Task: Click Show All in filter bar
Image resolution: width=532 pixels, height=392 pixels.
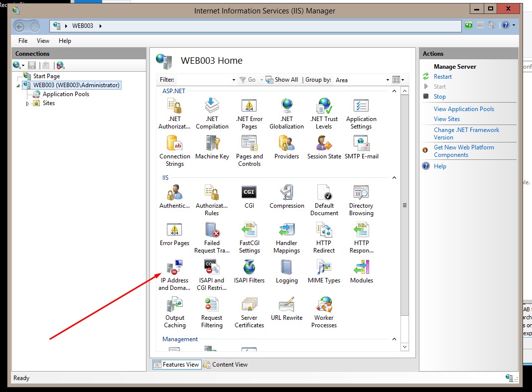Action: coord(281,80)
